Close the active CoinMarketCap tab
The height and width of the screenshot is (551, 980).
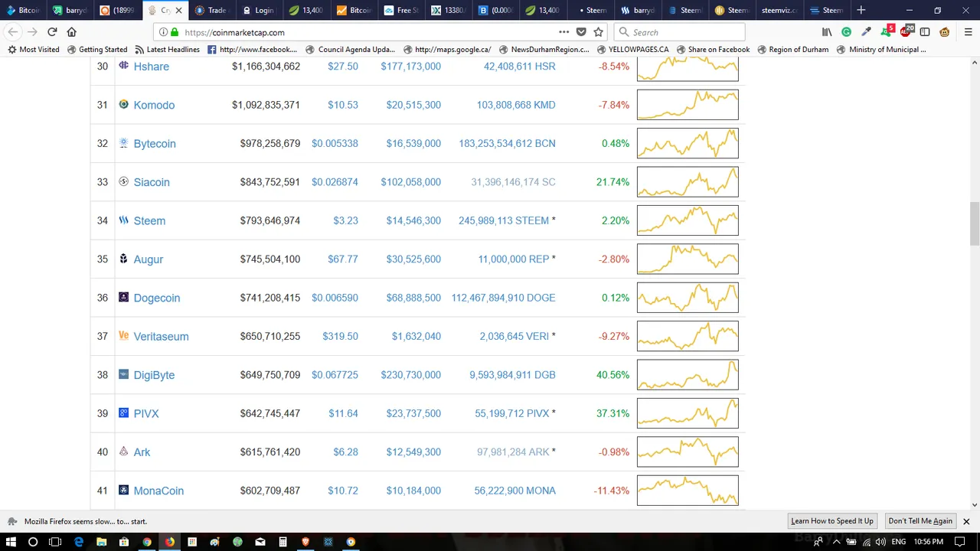click(x=178, y=10)
